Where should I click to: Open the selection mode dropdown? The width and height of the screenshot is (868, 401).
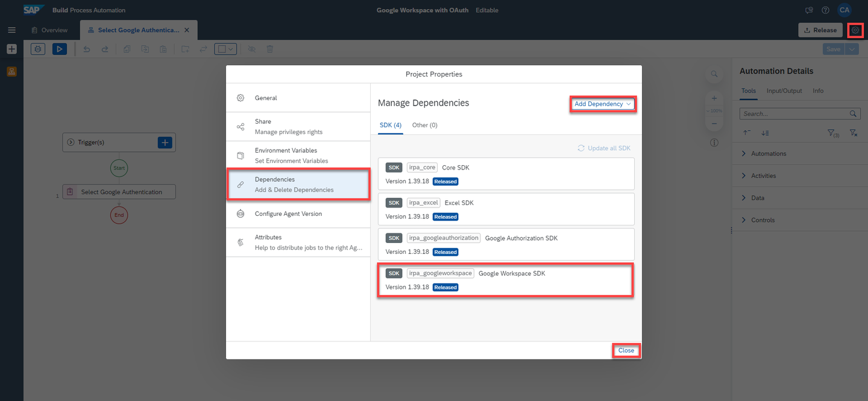[225, 49]
